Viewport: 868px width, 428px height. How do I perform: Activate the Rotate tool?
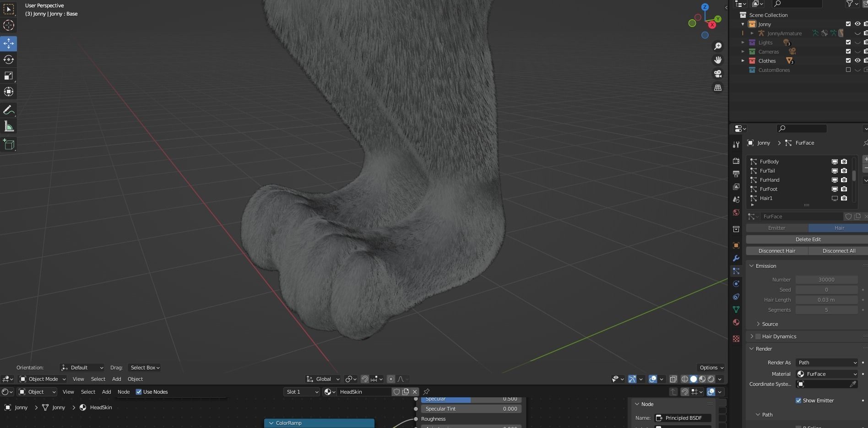click(x=9, y=60)
